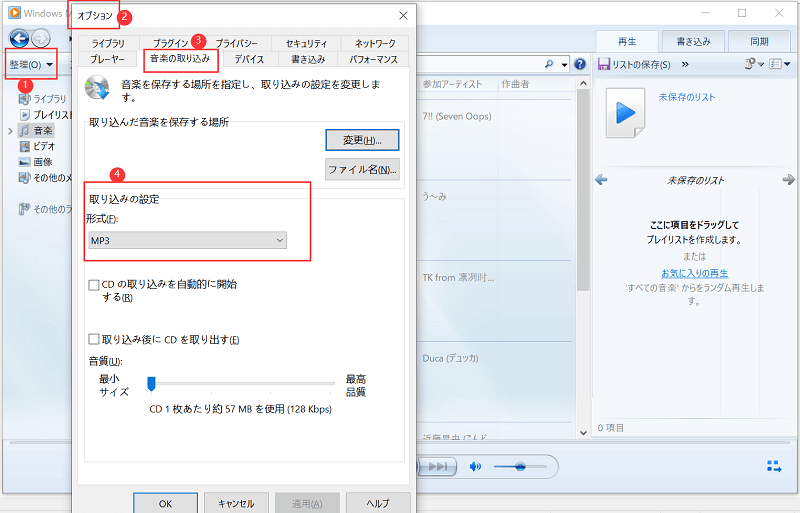The image size is (800, 513).
Task: Open list options icon in right pane
Action: pyautogui.click(x=754, y=64)
